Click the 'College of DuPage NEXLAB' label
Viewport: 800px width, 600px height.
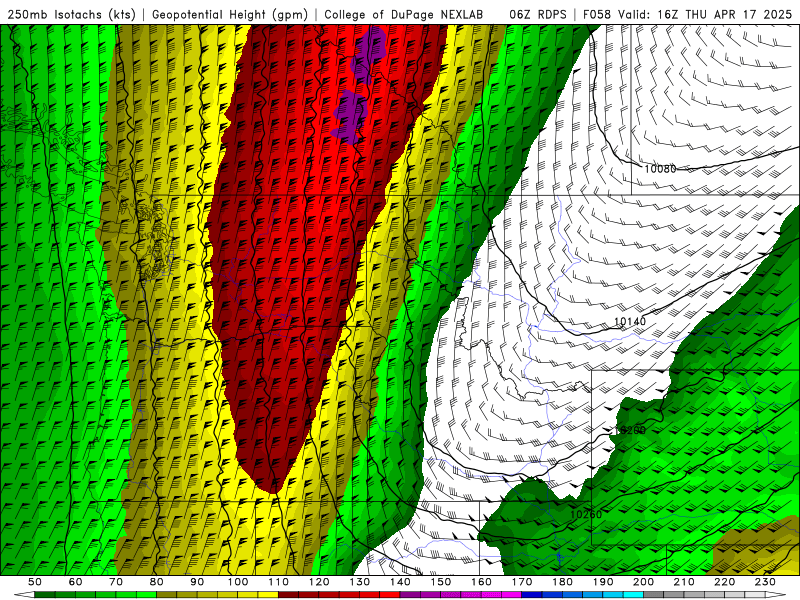click(404, 15)
